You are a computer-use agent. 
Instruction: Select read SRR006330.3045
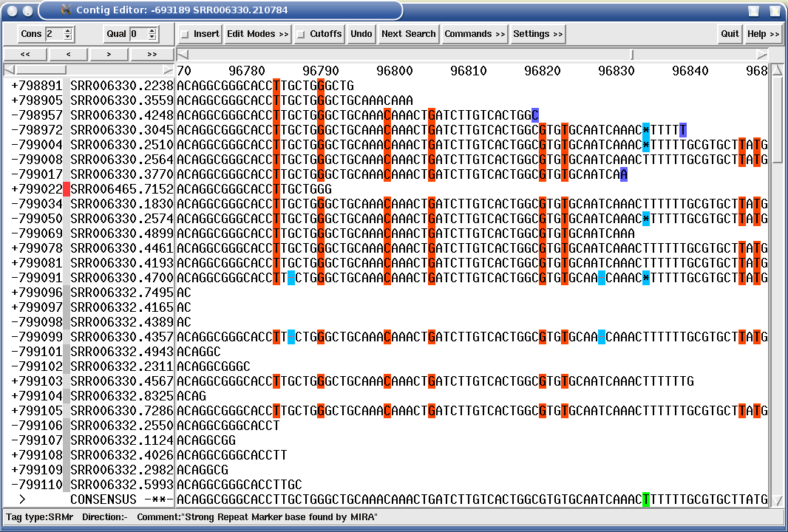(122, 130)
